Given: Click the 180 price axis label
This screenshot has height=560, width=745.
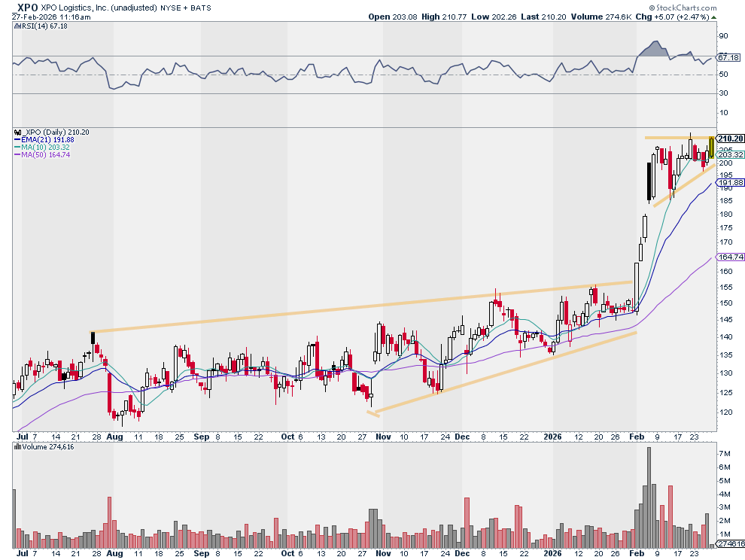Looking at the screenshot, I should coord(726,215).
